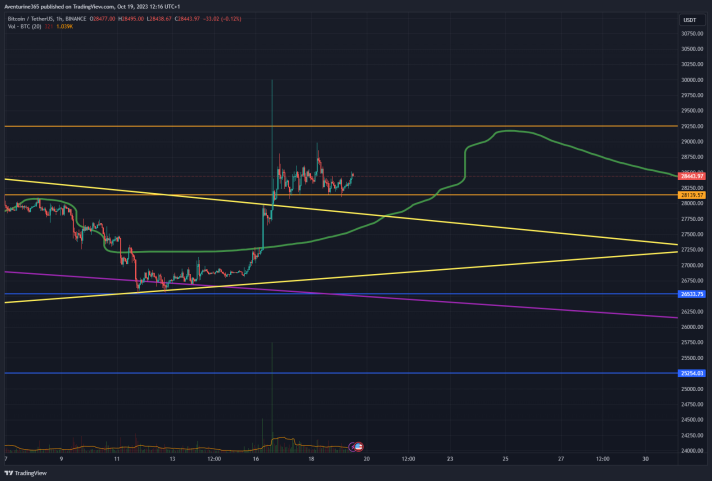Click date label 25 on time axis
Viewport: 712px width, 481px height.
505,459
